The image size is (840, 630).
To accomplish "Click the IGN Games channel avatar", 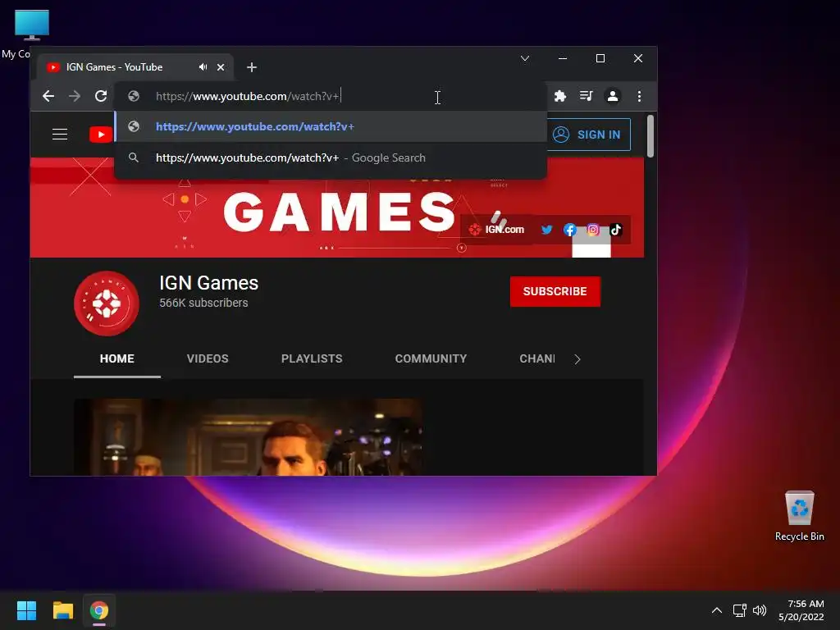I will click(107, 304).
